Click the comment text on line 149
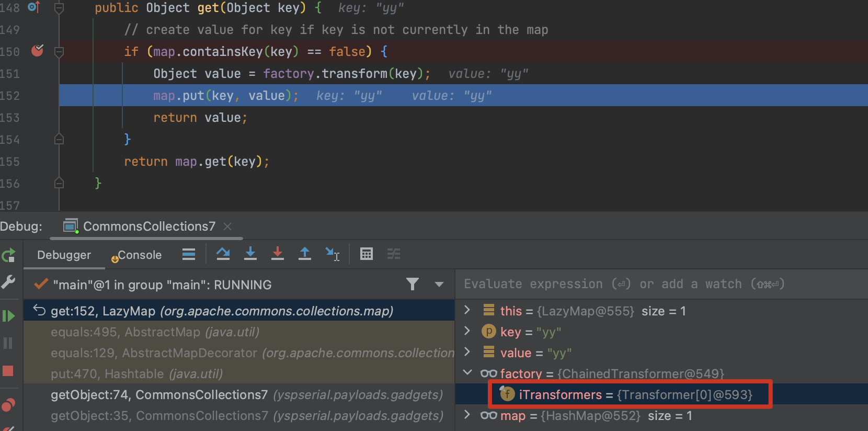The width and height of the screenshot is (868, 431). pos(336,29)
